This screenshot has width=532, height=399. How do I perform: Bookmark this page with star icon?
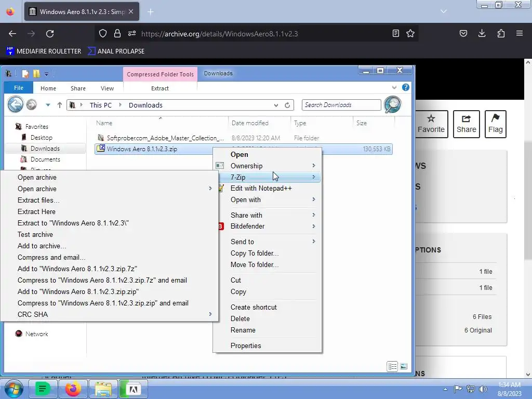pyautogui.click(x=410, y=33)
